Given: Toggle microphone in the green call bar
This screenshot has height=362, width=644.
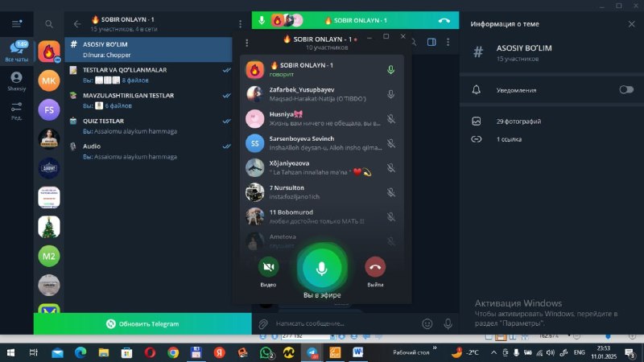Looking at the screenshot, I should pos(262,20).
